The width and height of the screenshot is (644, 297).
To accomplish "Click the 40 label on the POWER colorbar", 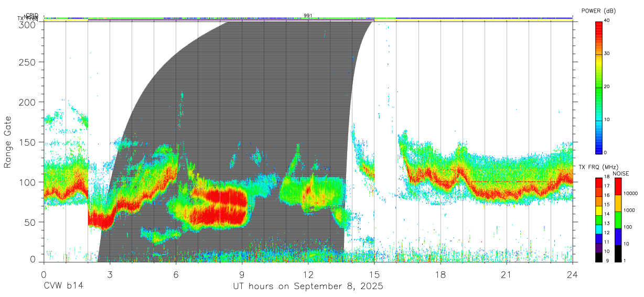I will click(x=608, y=20).
